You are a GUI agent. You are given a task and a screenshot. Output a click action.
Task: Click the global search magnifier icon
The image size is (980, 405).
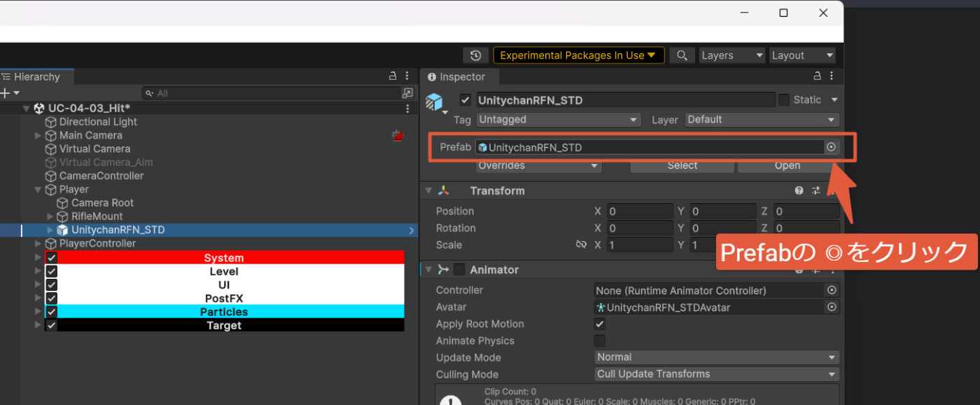(x=682, y=55)
